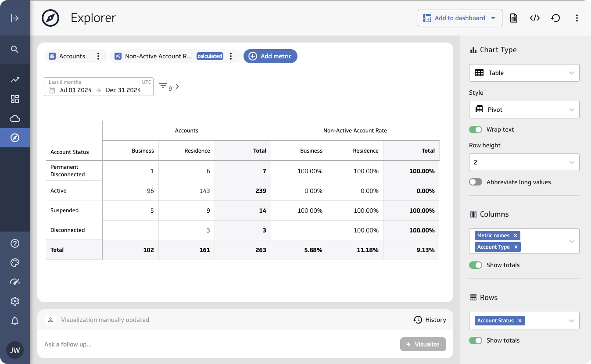
Task: Open settings gear in the sidebar
Action: coord(15,301)
